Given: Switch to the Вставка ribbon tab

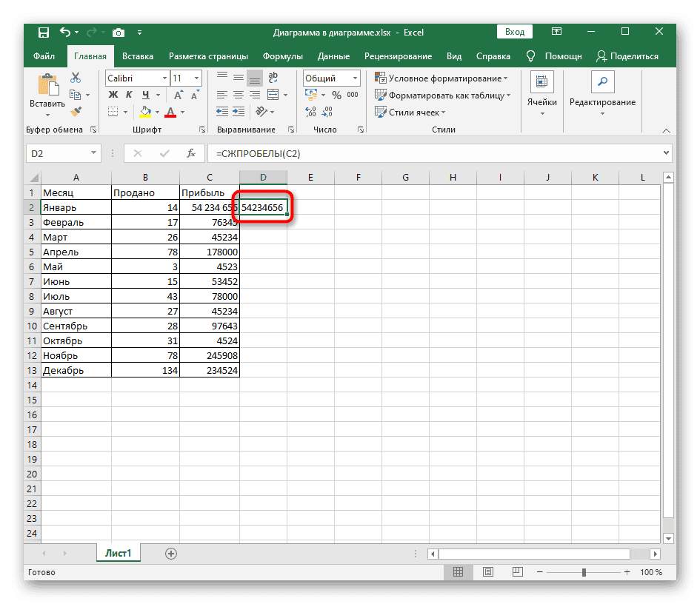Looking at the screenshot, I should (x=138, y=56).
